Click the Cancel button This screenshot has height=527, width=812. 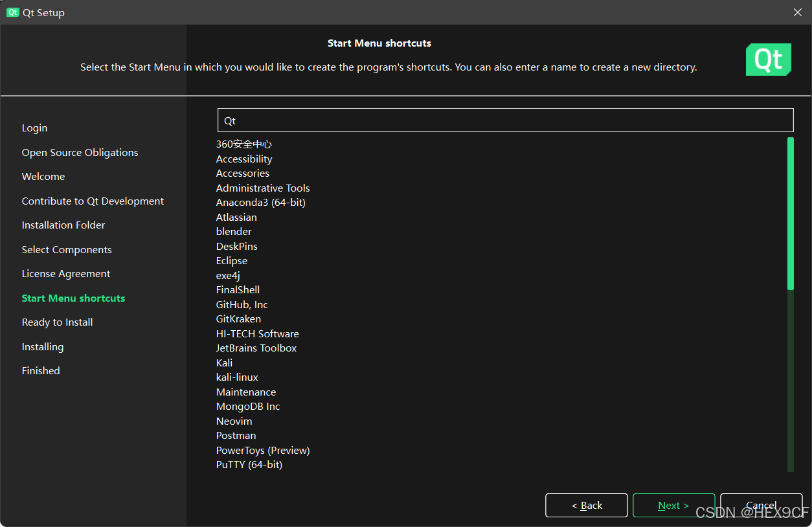pos(761,506)
